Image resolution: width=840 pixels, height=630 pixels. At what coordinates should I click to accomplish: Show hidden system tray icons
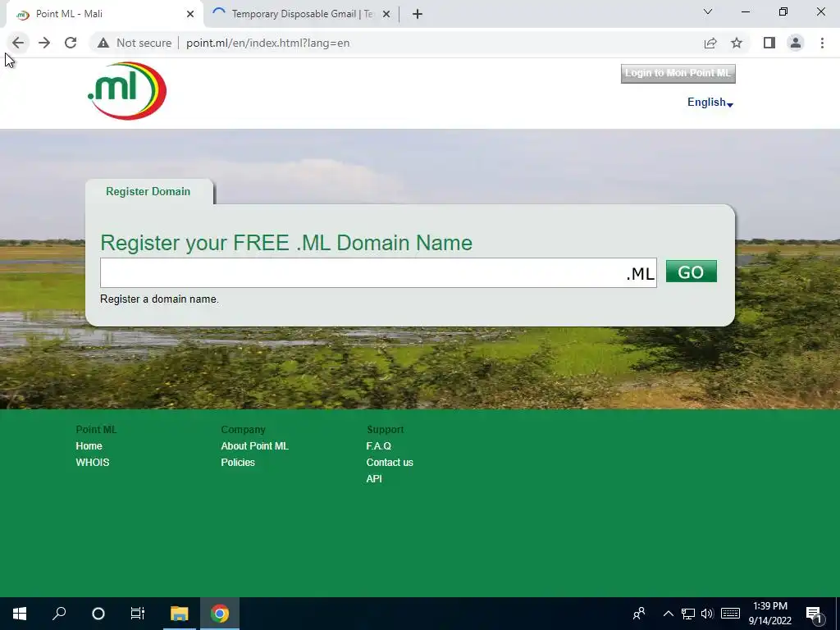(668, 614)
